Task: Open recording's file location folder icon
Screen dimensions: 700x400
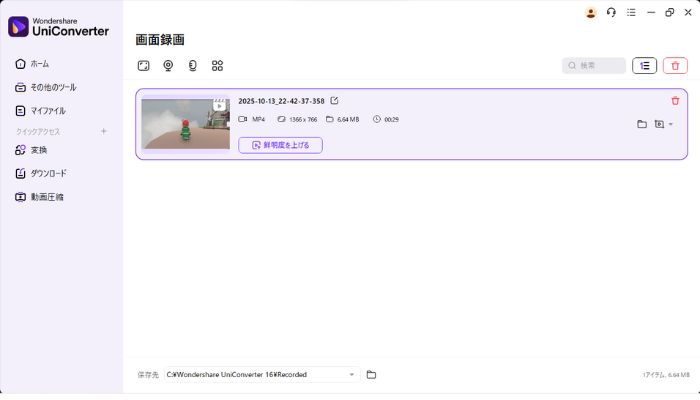Action: tap(642, 124)
